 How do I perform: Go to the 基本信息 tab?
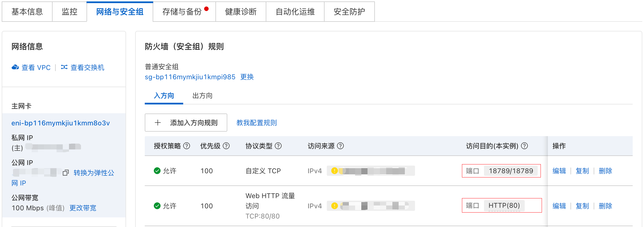(27, 12)
